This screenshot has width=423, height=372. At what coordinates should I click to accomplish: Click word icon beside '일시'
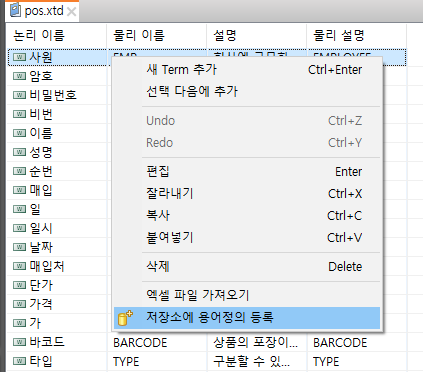[19, 228]
